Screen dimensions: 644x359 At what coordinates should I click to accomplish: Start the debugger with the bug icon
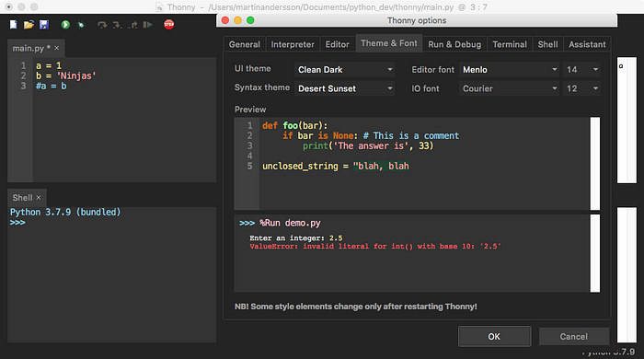click(81, 25)
